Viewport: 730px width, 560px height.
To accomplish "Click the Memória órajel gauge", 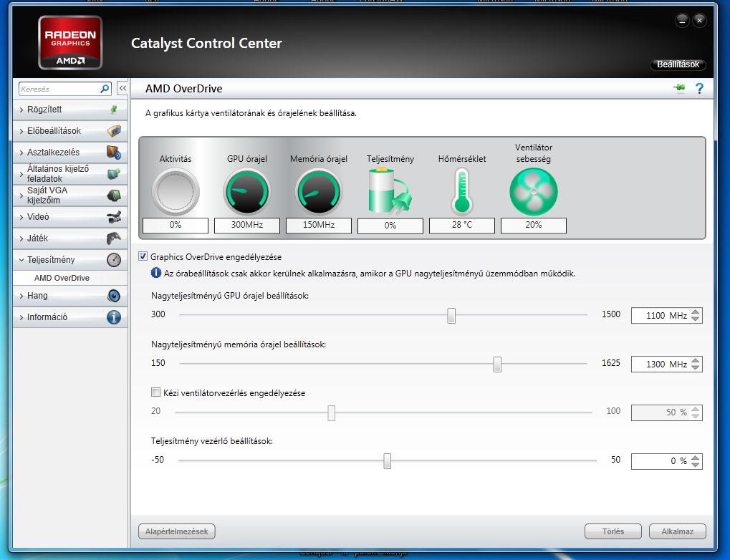I will pyautogui.click(x=319, y=192).
